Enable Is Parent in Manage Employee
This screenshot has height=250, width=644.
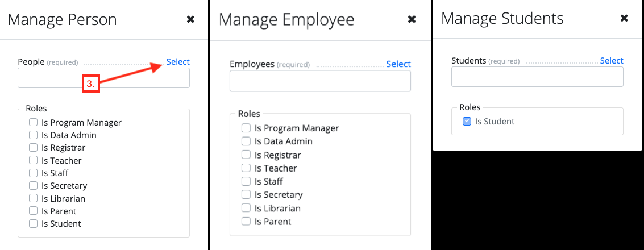246,222
